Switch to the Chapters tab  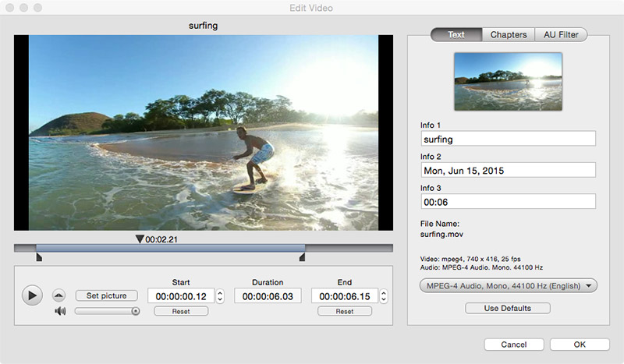click(508, 34)
